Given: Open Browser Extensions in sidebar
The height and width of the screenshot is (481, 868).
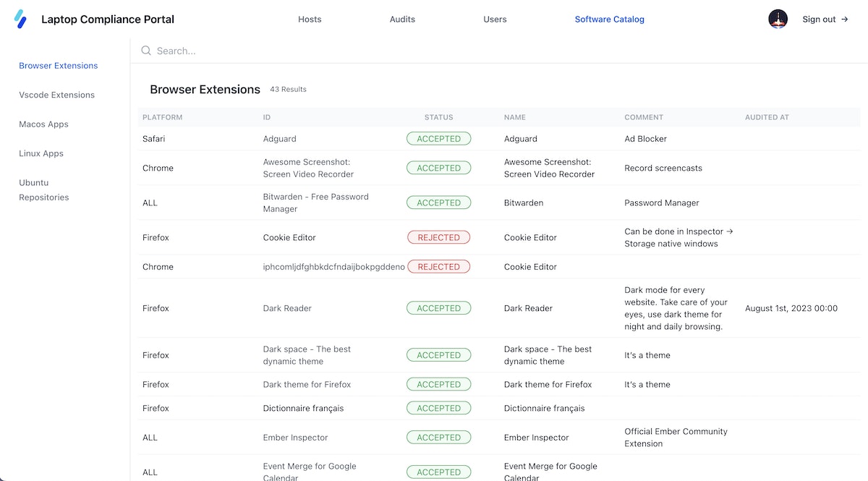Looking at the screenshot, I should tap(58, 66).
